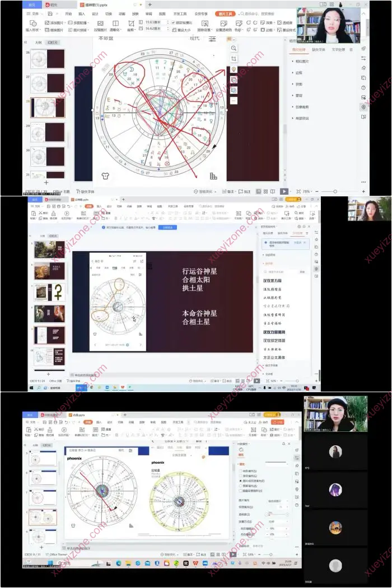Toggle normal view button in top window status bar

[258, 191]
